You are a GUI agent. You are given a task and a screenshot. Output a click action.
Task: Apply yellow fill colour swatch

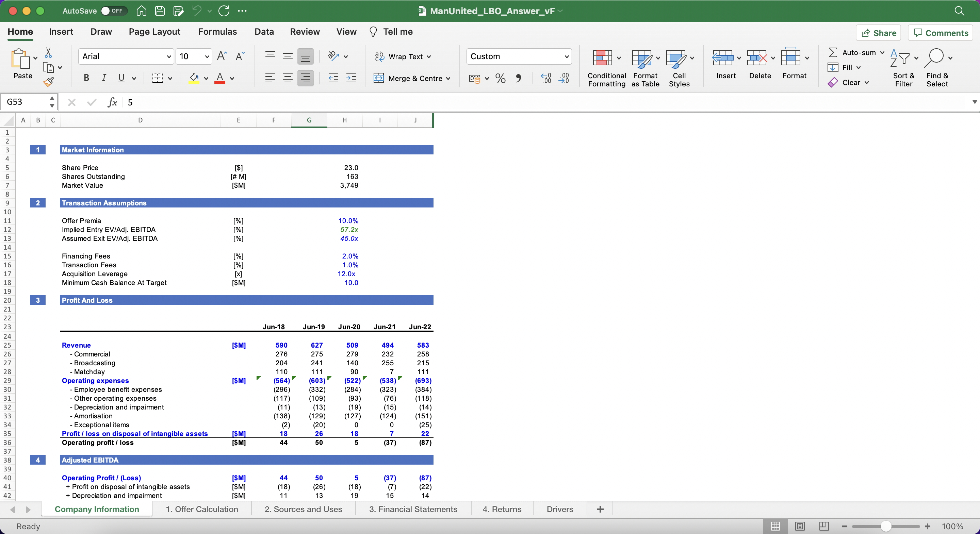click(194, 78)
